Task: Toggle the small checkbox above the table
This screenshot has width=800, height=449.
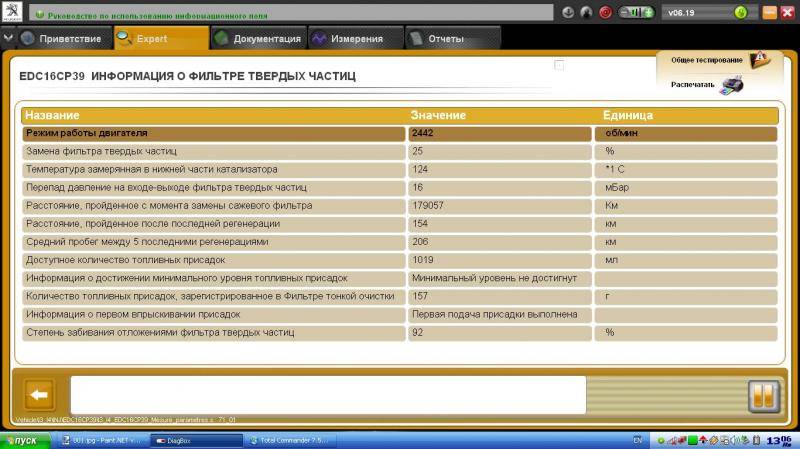Action: 559,66
